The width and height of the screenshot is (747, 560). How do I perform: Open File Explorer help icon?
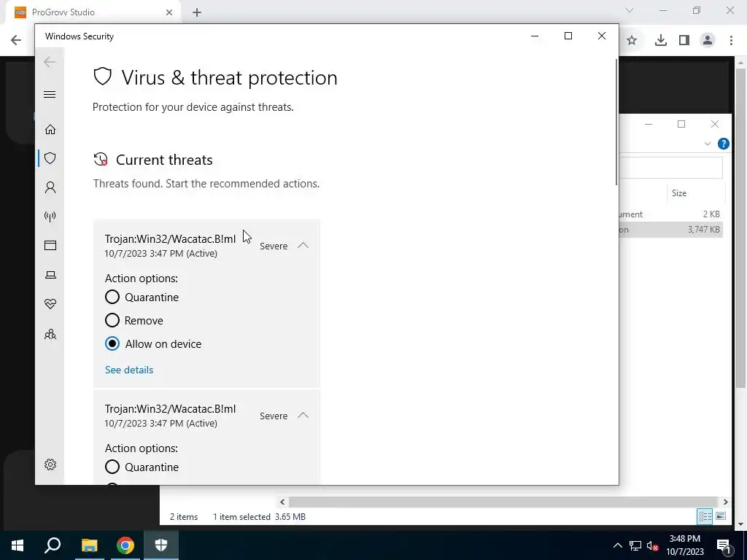coord(723,144)
